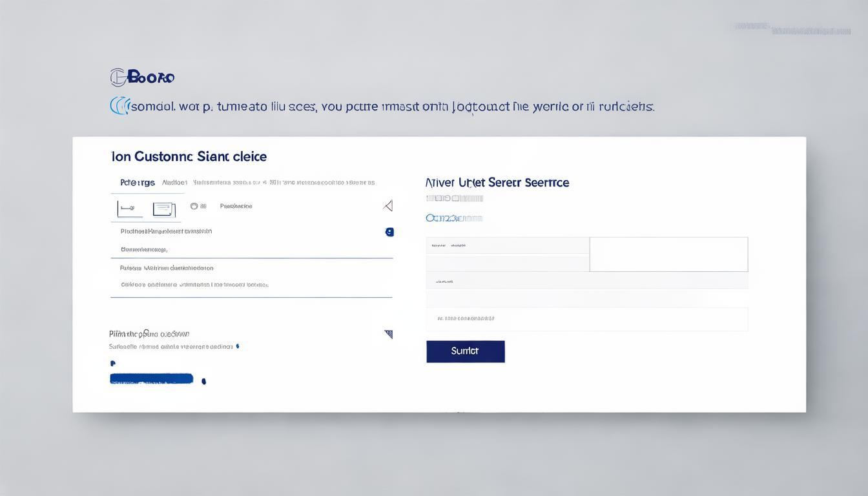This screenshot has width=868, height=496.
Task: Open the Pcterrgs tab
Action: [x=138, y=183]
